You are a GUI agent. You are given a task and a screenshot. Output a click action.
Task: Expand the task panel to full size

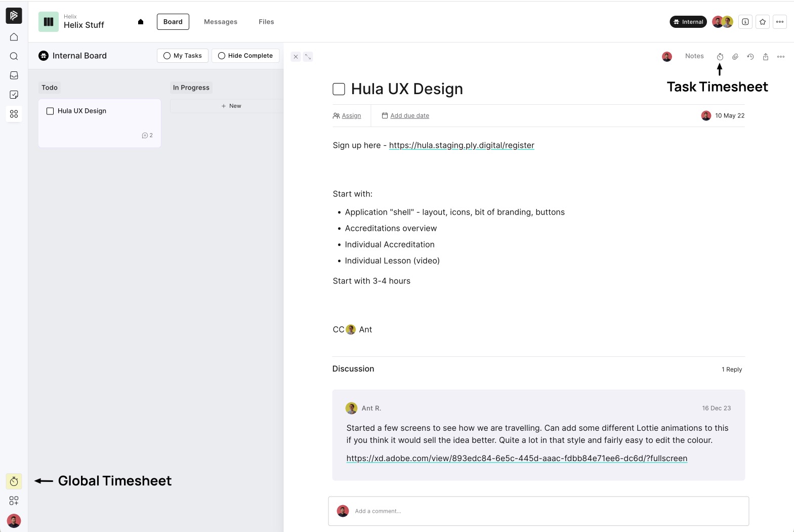tap(308, 57)
